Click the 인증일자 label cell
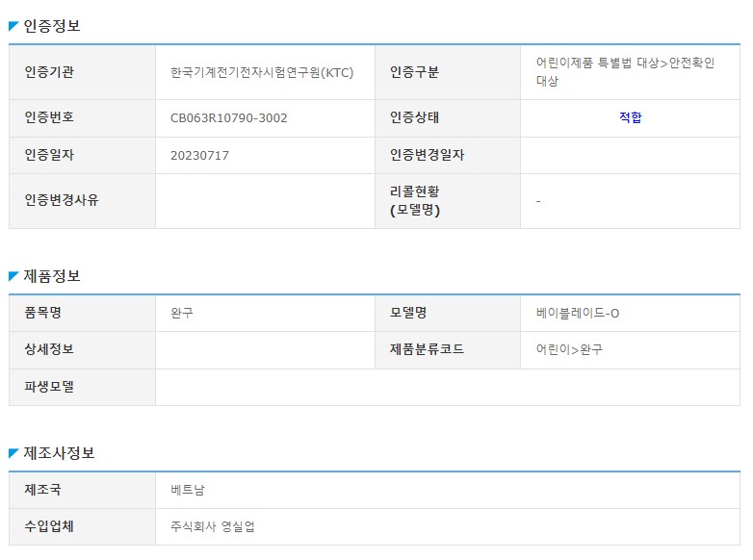753x560 pixels. click(82, 156)
